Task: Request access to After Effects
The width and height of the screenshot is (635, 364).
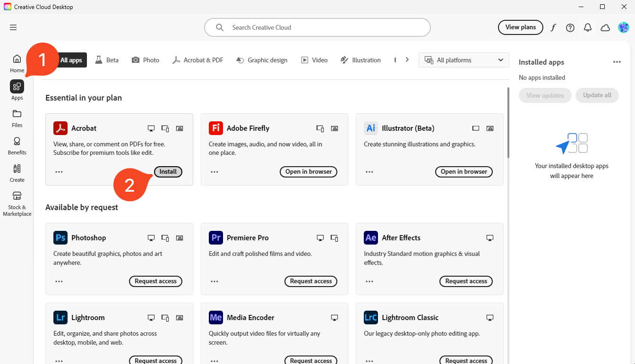Action: (x=466, y=281)
